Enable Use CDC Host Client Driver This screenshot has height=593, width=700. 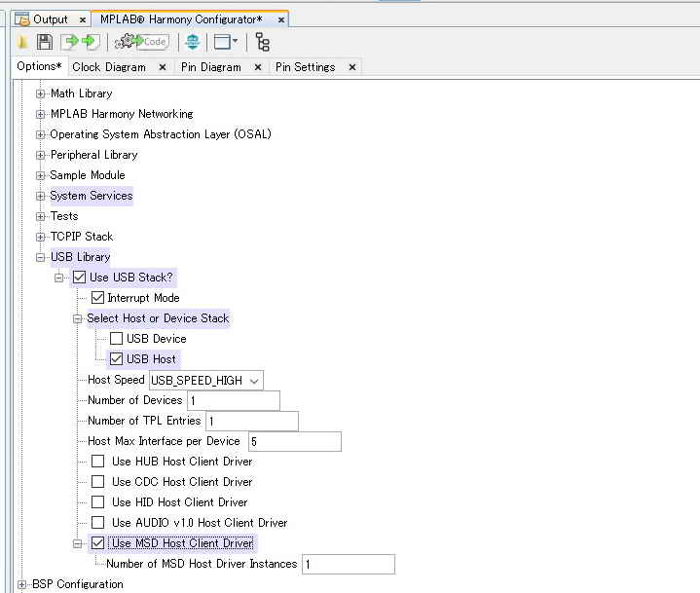click(97, 482)
